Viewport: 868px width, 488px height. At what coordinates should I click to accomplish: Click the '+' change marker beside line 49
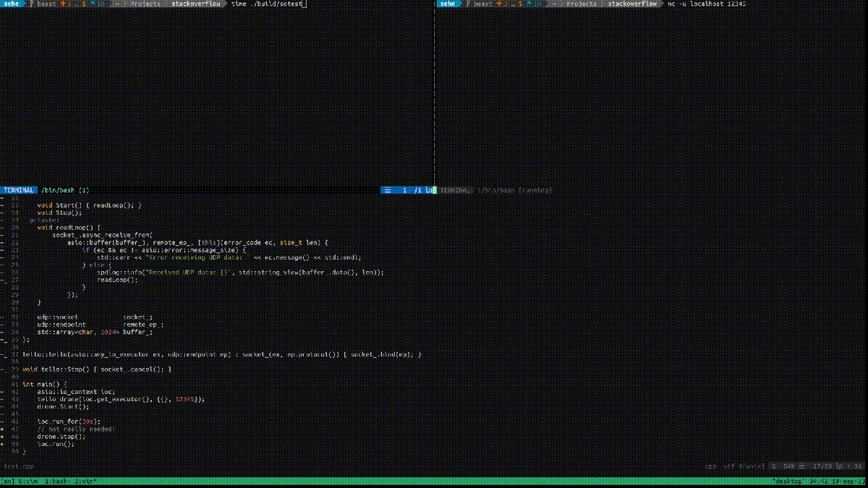click(2, 444)
